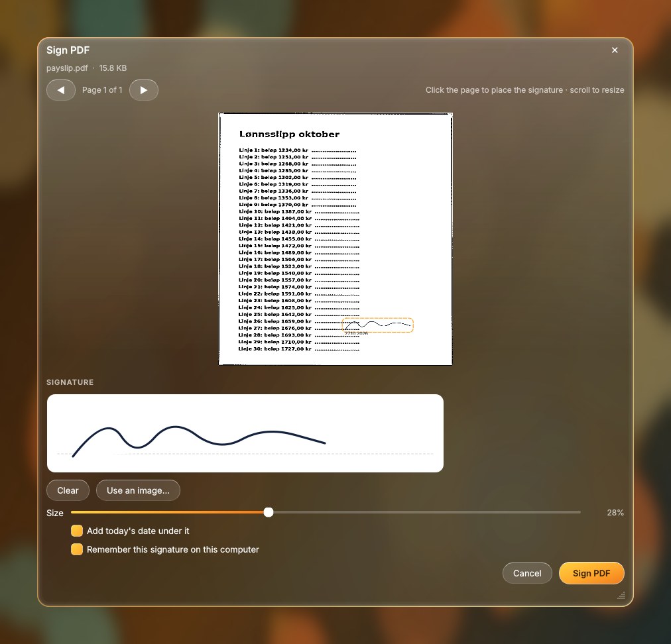Close the Sign PDF dialog

[x=615, y=50]
